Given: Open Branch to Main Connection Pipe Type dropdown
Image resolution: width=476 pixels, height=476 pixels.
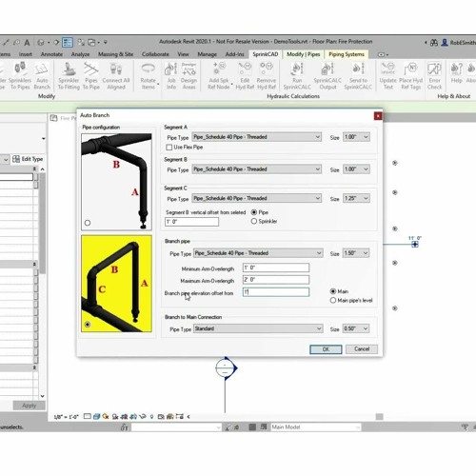Looking at the screenshot, I should click(258, 328).
